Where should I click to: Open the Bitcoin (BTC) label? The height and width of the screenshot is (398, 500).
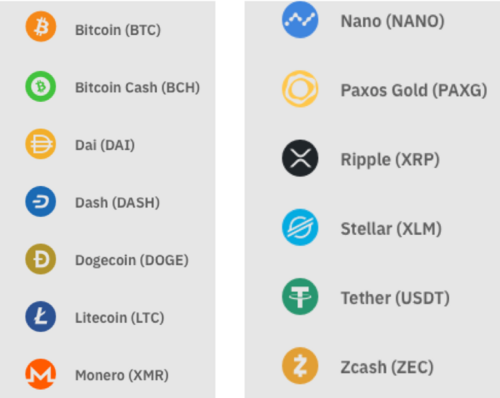[x=118, y=30]
